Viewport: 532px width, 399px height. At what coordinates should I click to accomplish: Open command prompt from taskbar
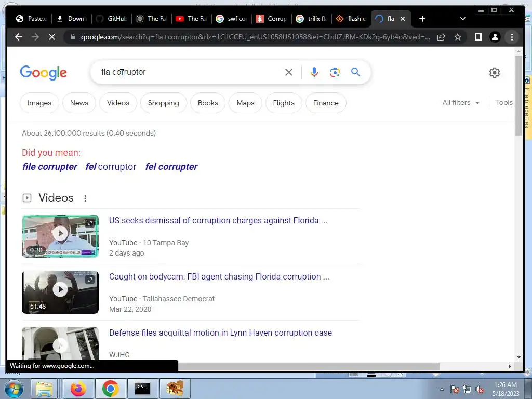[142, 389]
